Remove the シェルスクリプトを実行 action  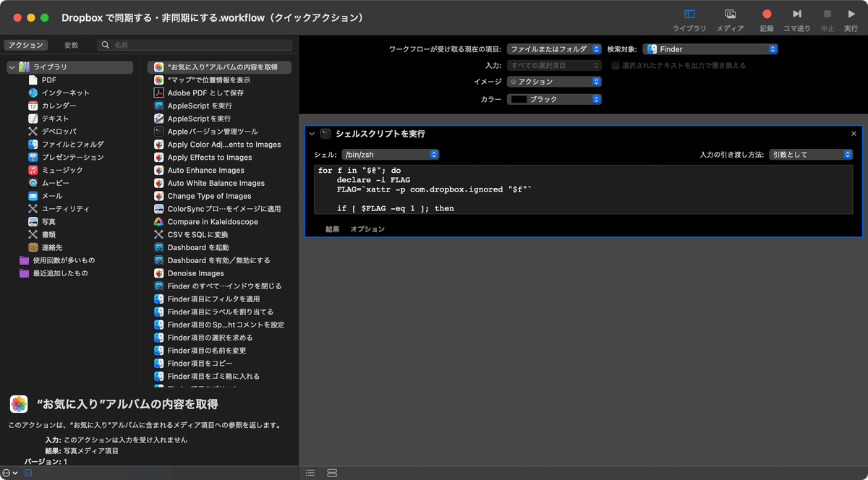(x=854, y=134)
